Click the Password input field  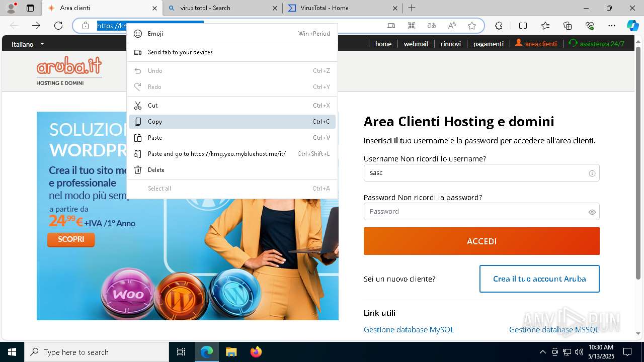pos(481,212)
